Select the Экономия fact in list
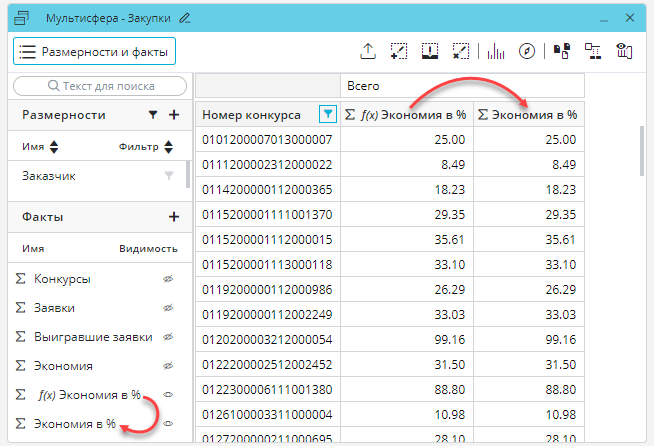The image size is (654, 446). click(62, 366)
